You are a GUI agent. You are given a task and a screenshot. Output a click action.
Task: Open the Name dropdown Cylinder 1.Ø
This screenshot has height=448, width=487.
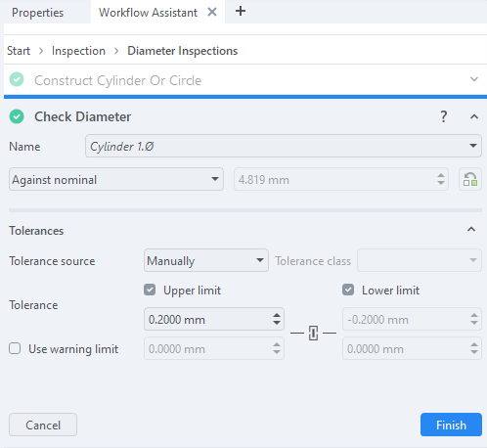(284, 146)
